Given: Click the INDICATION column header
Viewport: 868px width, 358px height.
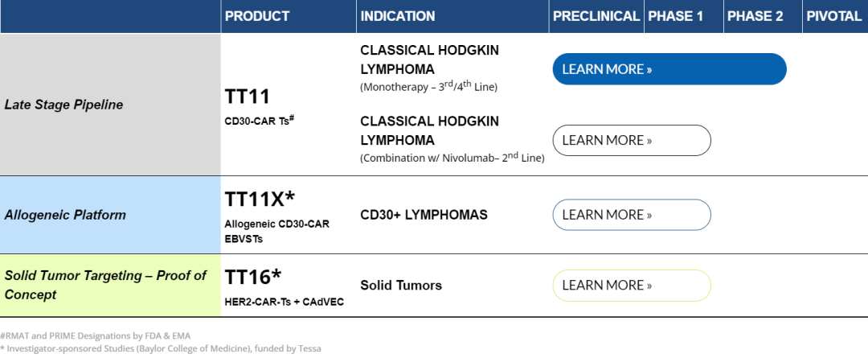Looking at the screenshot, I should pyautogui.click(x=398, y=16).
